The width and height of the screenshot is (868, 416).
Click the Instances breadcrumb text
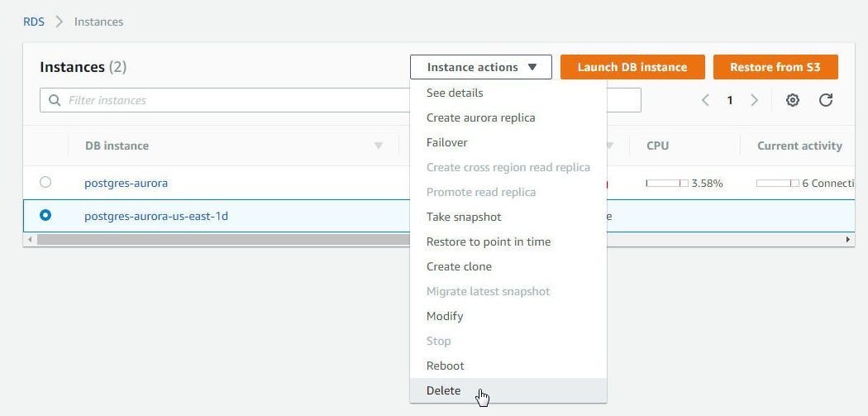[x=98, y=22]
